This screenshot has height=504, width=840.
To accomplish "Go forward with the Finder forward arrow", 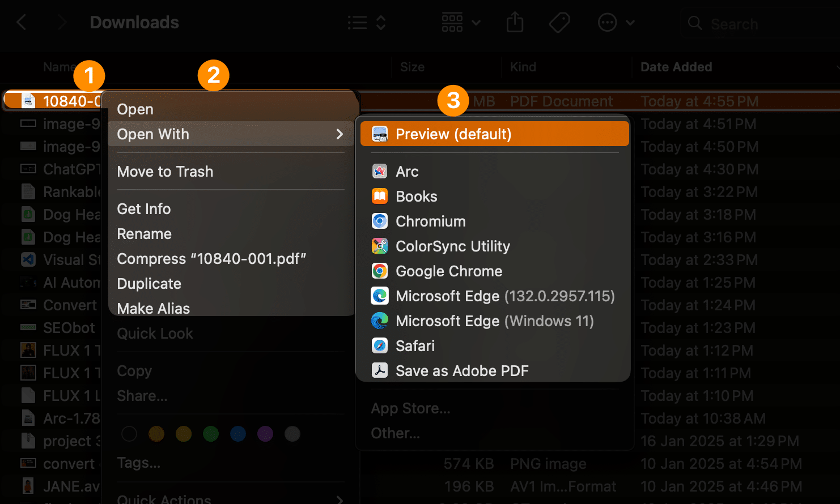I will (x=62, y=23).
